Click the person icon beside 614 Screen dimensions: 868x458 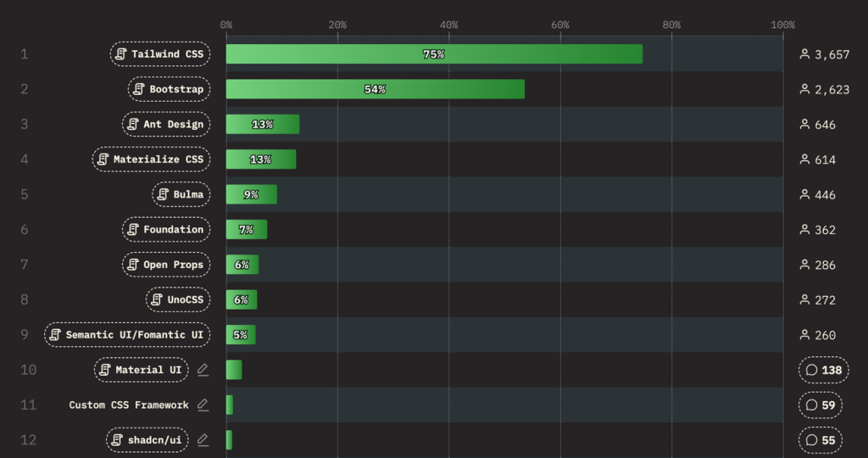(x=805, y=159)
